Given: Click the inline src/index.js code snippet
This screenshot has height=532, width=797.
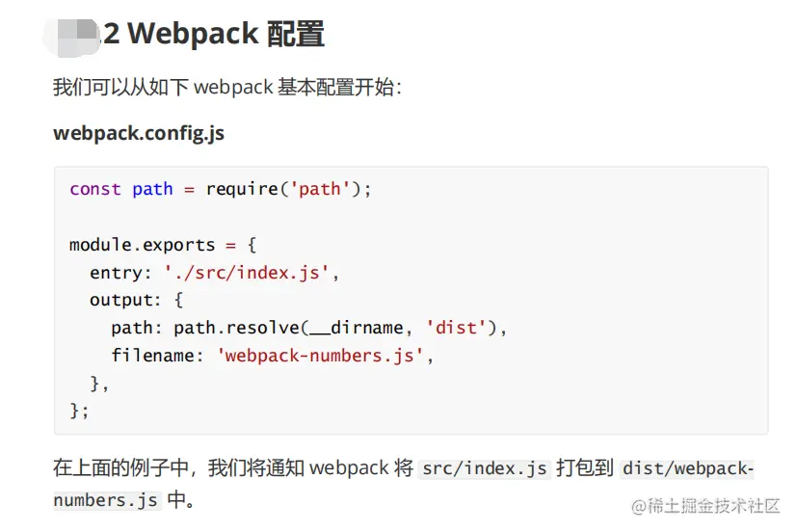Looking at the screenshot, I should tap(485, 469).
